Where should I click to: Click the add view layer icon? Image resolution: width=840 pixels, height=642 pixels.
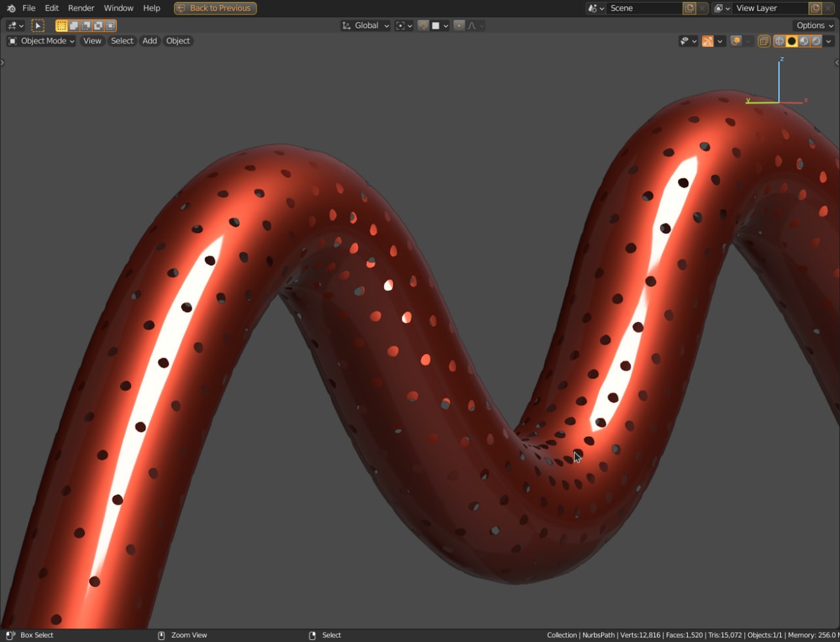click(815, 8)
